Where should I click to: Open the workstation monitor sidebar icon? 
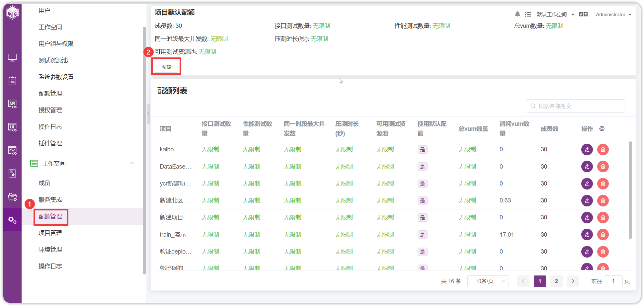12,58
